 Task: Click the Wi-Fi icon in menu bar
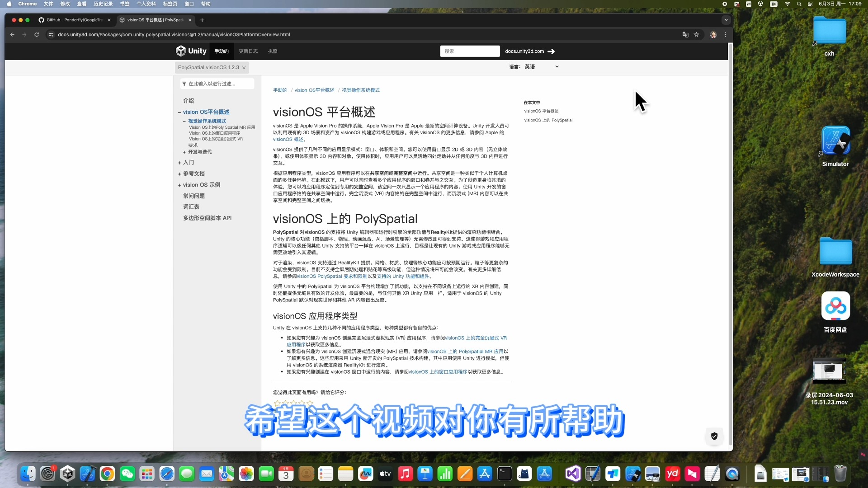787,4
